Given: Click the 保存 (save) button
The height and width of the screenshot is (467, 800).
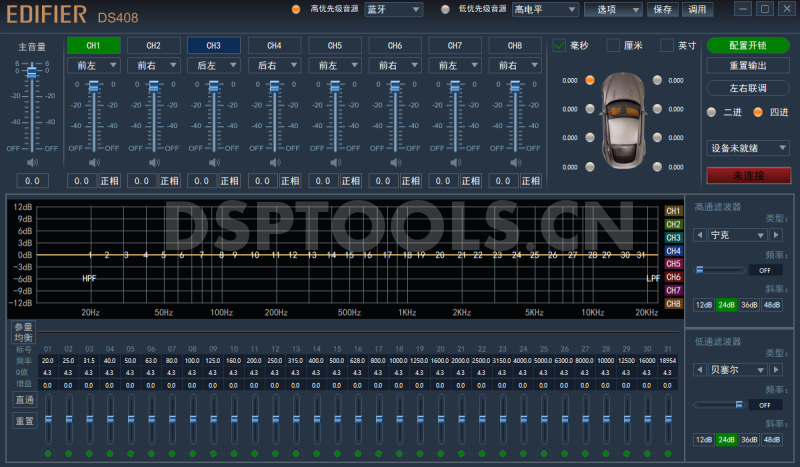Looking at the screenshot, I should pos(662,9).
